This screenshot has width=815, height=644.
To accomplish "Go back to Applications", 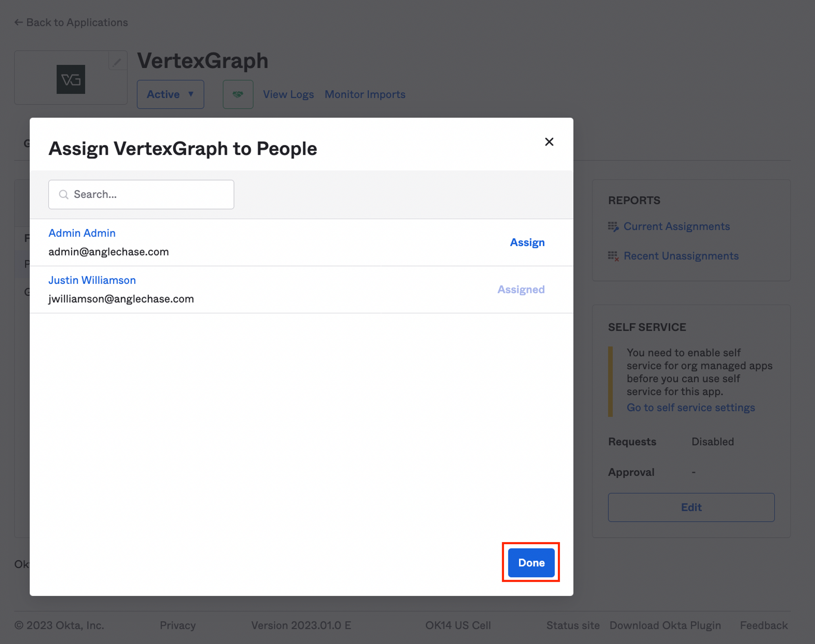I will [71, 22].
